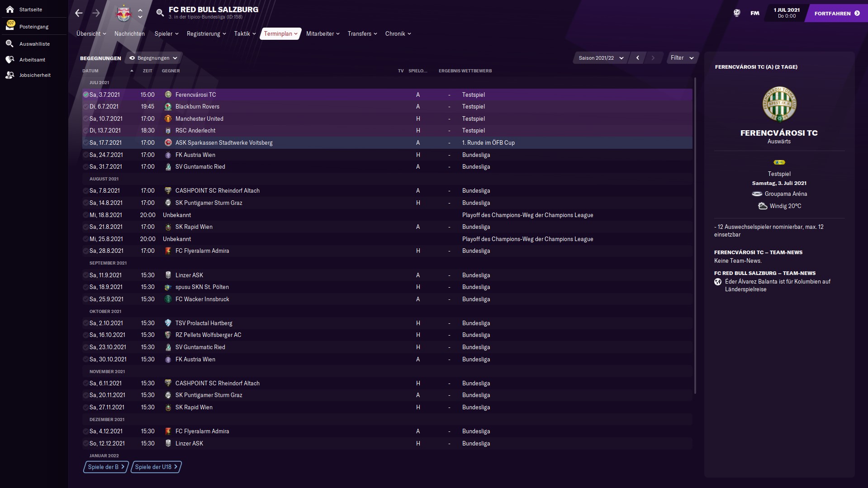Toggle the selection marker for Sa, 14.8.2021 fixture
Image resolution: width=868 pixels, height=488 pixels.
click(85, 203)
